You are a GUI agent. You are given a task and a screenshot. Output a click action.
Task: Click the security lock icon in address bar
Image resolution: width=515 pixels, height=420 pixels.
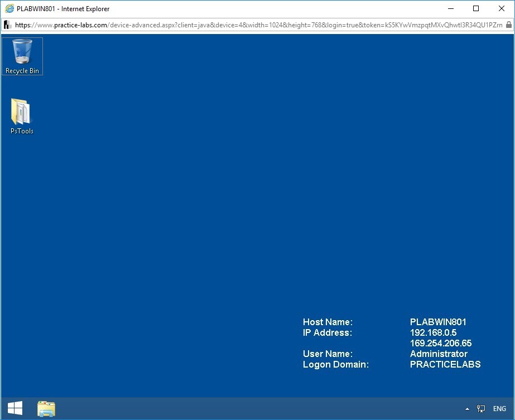point(508,25)
